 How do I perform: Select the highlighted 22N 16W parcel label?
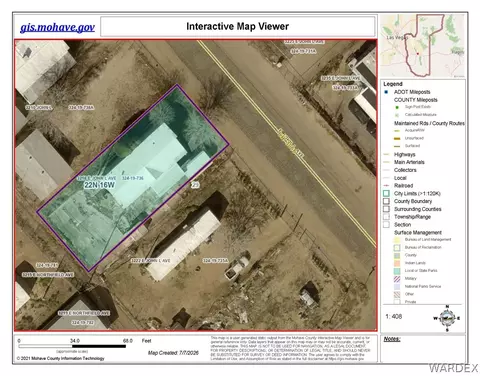pos(99,185)
